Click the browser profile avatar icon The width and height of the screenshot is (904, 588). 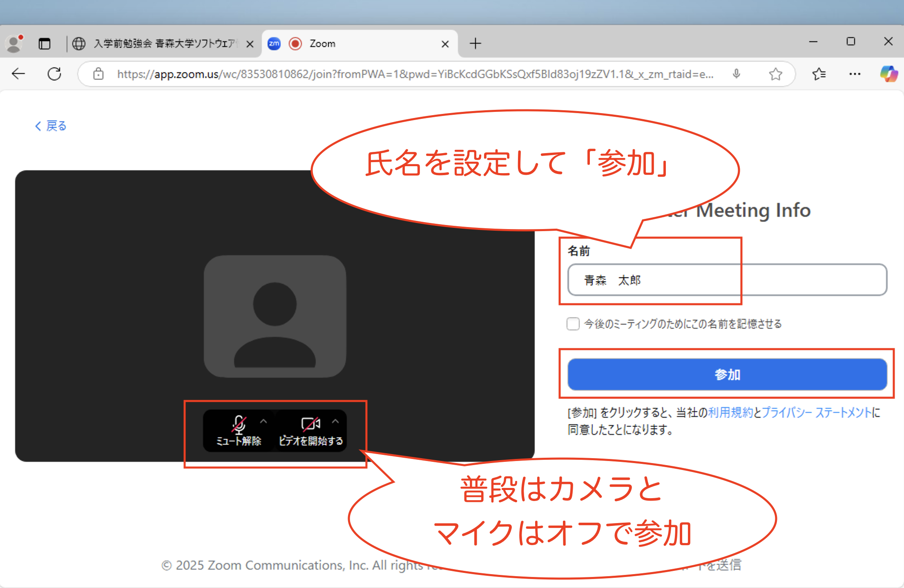tap(15, 43)
